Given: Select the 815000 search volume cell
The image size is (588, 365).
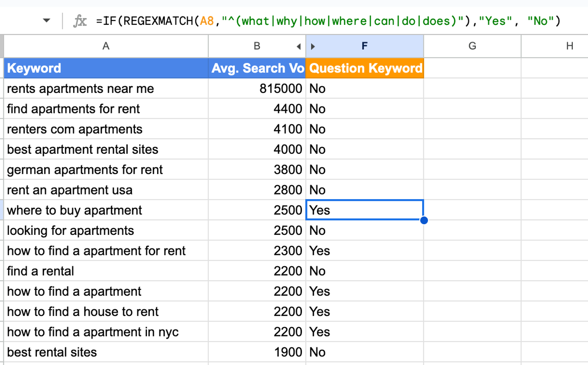Looking at the screenshot, I should pos(256,88).
